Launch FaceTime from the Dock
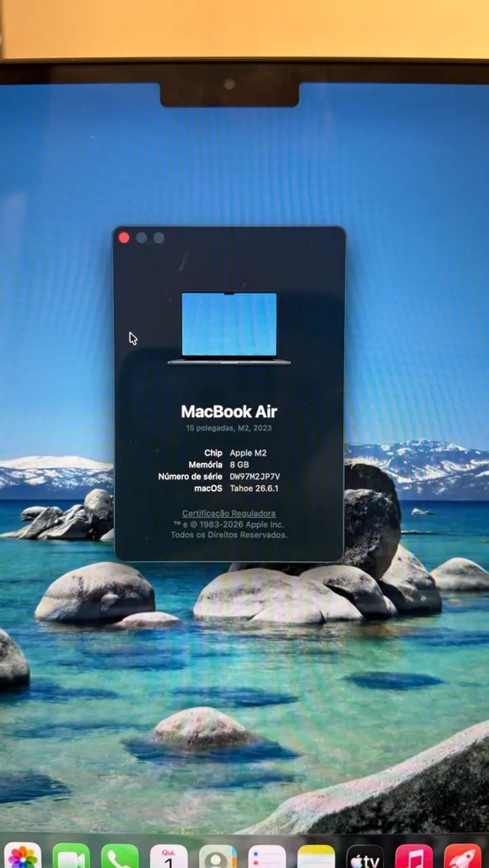This screenshot has width=489, height=868. [71, 856]
